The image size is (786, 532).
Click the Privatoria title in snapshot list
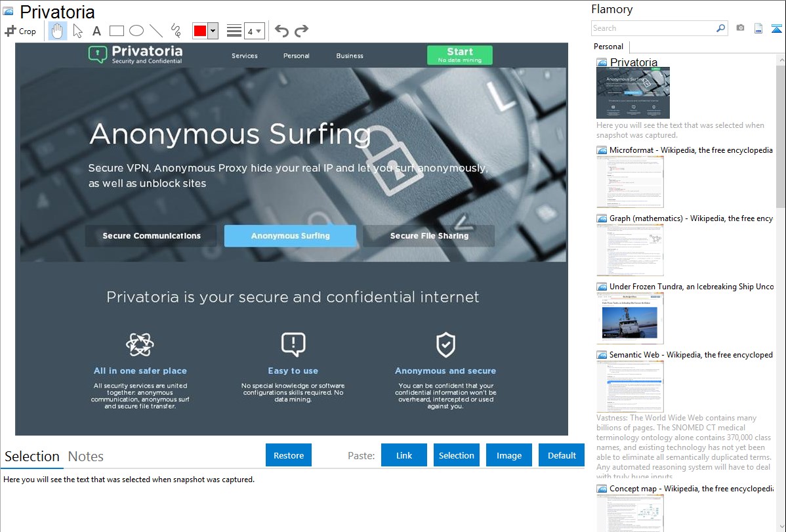click(634, 62)
